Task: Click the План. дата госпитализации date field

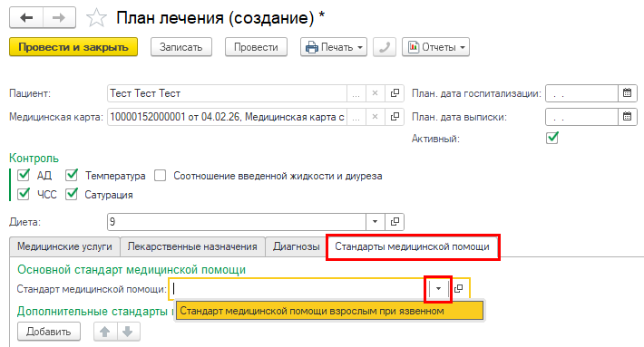Action: point(582,93)
